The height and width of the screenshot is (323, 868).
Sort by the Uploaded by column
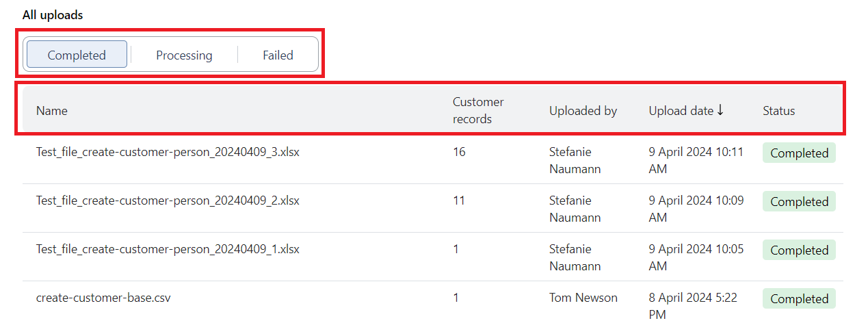point(583,110)
